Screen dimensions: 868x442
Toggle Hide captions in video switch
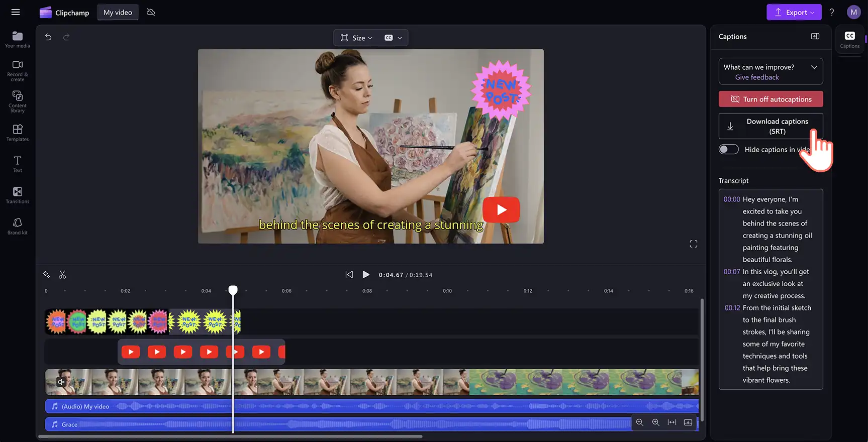pyautogui.click(x=728, y=149)
